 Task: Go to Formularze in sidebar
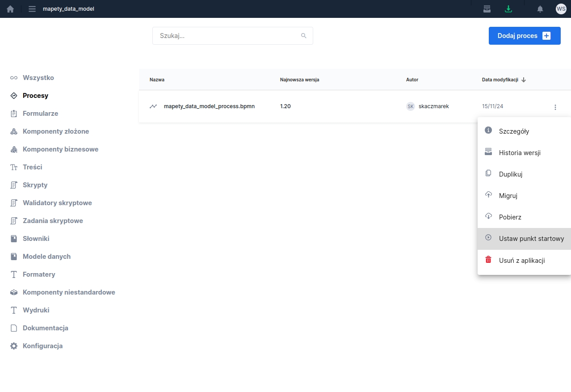pyautogui.click(x=40, y=114)
